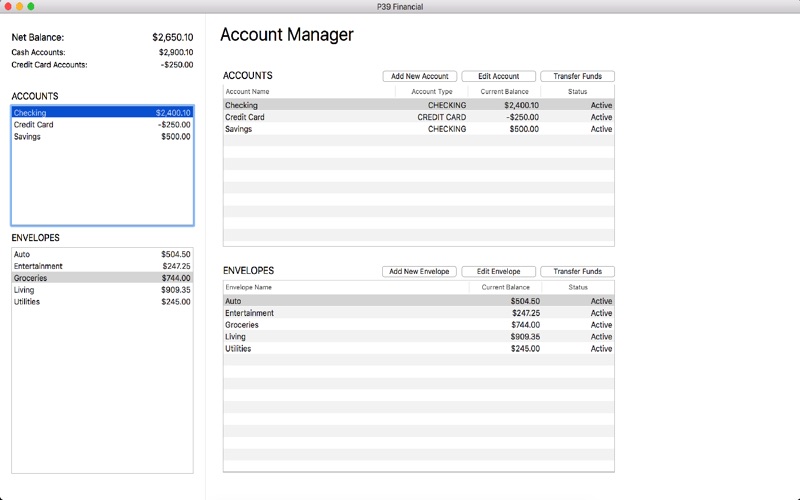Screen dimensions: 800x500
Task: Select the Credit Card row in accounts table
Action: [x=418, y=117]
